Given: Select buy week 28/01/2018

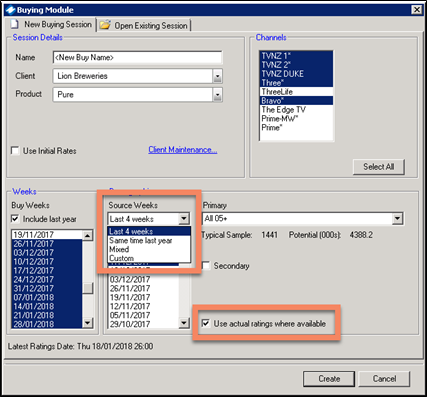Looking at the screenshot, I should [47, 324].
